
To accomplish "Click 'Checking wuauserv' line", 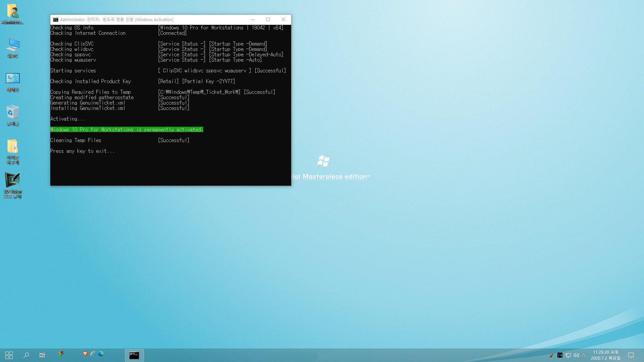I will pyautogui.click(x=73, y=60).
